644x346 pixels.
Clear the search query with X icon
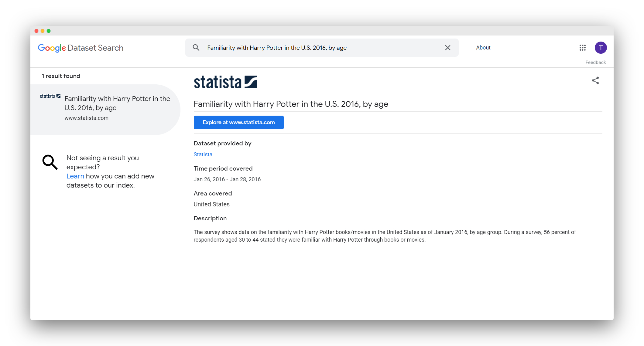tap(447, 48)
